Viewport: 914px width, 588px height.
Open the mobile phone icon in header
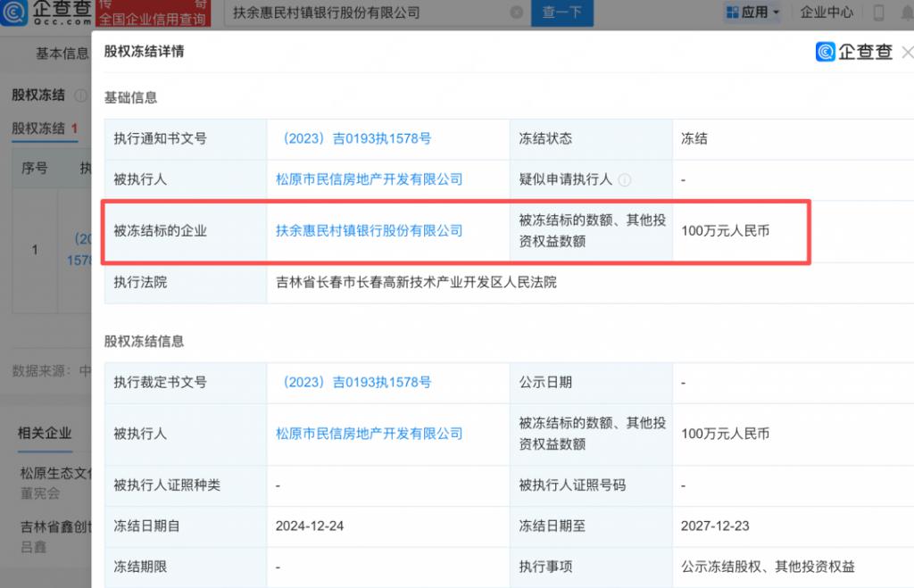878,12
